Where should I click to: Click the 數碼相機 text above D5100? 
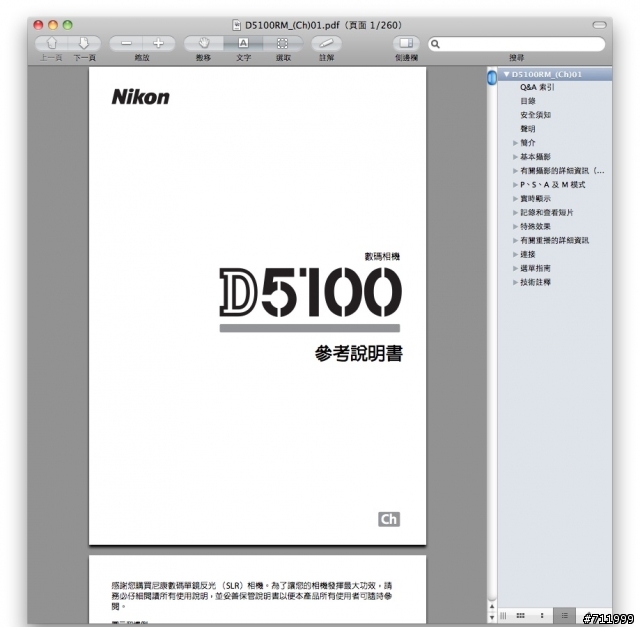point(382,256)
